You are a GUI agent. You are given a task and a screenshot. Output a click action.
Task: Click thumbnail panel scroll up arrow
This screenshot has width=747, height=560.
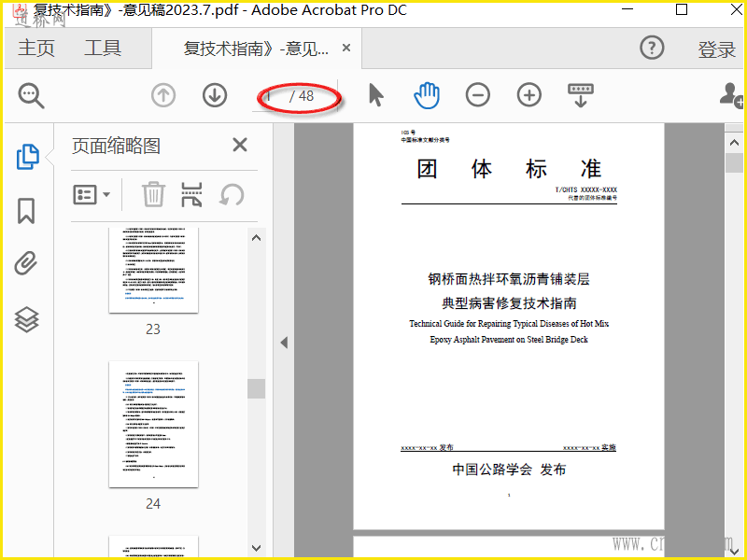[x=256, y=238]
